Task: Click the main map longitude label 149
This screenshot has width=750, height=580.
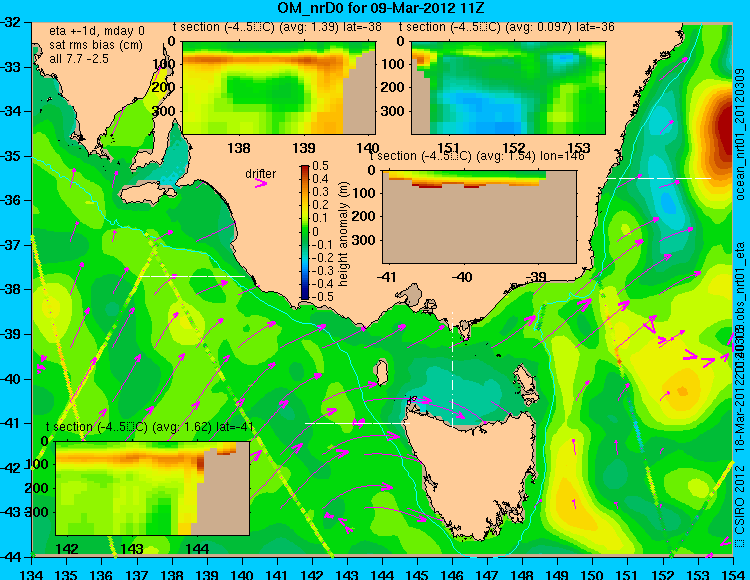Action: pyautogui.click(x=557, y=574)
